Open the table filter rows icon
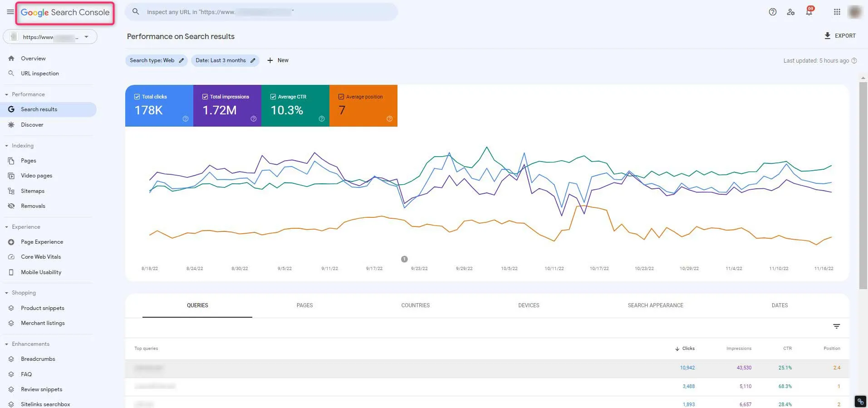 click(836, 326)
